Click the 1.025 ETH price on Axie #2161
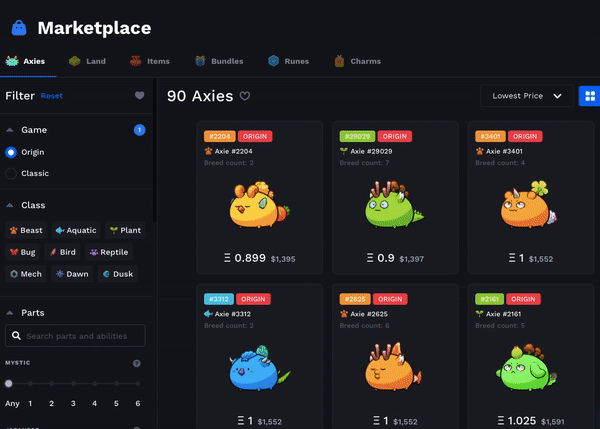 517,421
